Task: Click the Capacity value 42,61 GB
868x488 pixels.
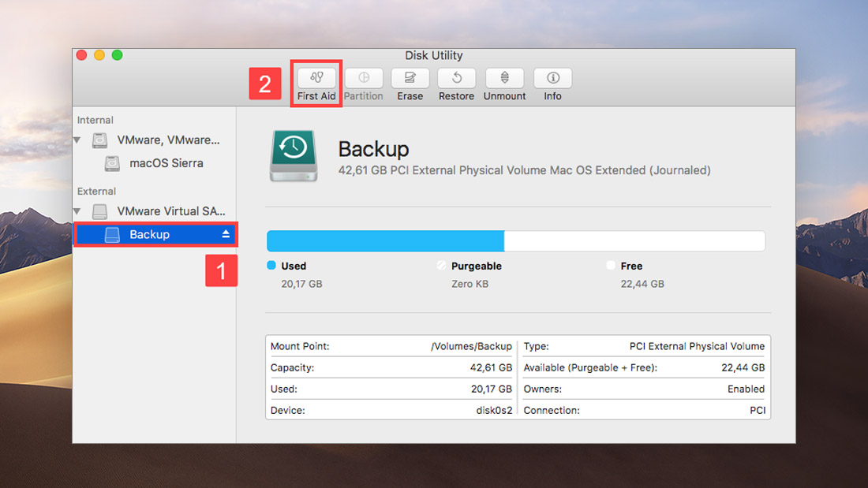Action: [x=491, y=367]
